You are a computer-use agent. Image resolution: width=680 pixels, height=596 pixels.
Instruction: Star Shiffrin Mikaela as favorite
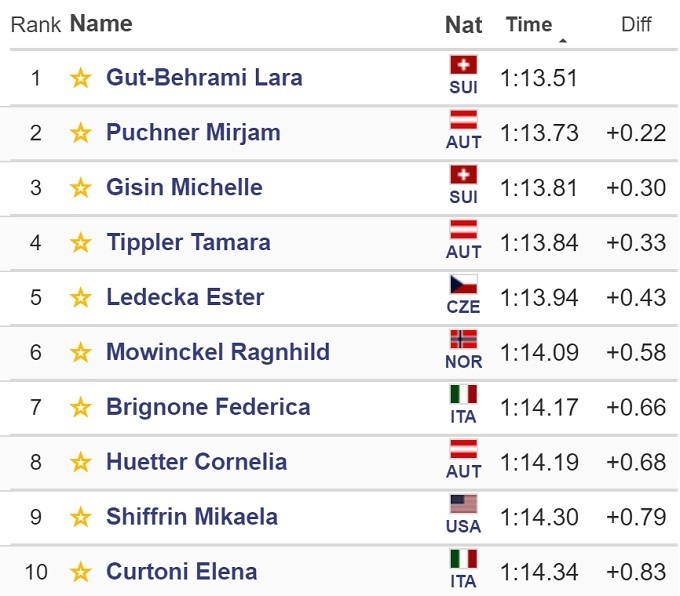pos(81,517)
